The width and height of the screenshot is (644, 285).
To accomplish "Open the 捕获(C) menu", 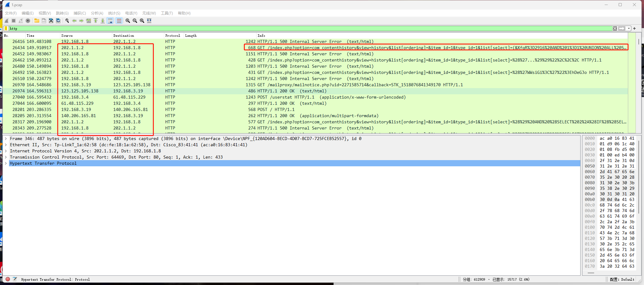I will coord(80,13).
